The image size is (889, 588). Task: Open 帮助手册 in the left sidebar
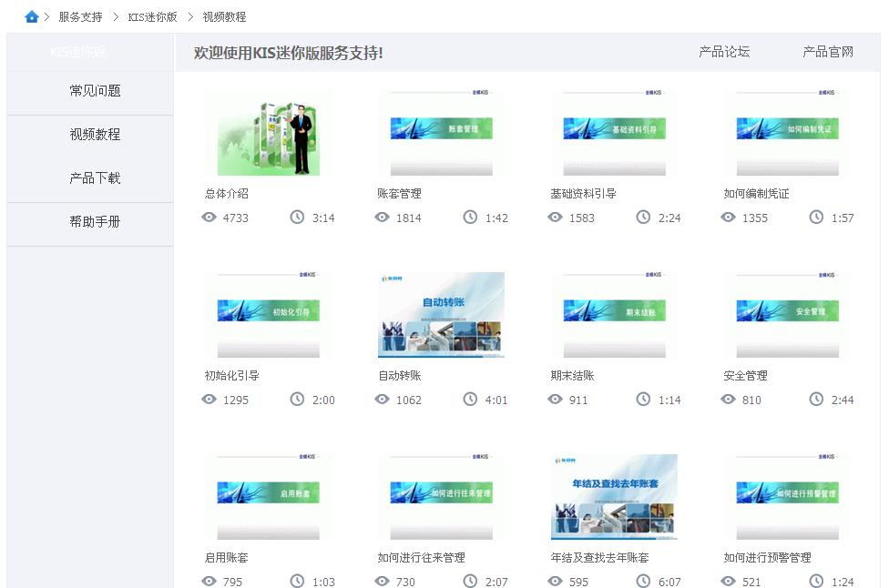95,221
